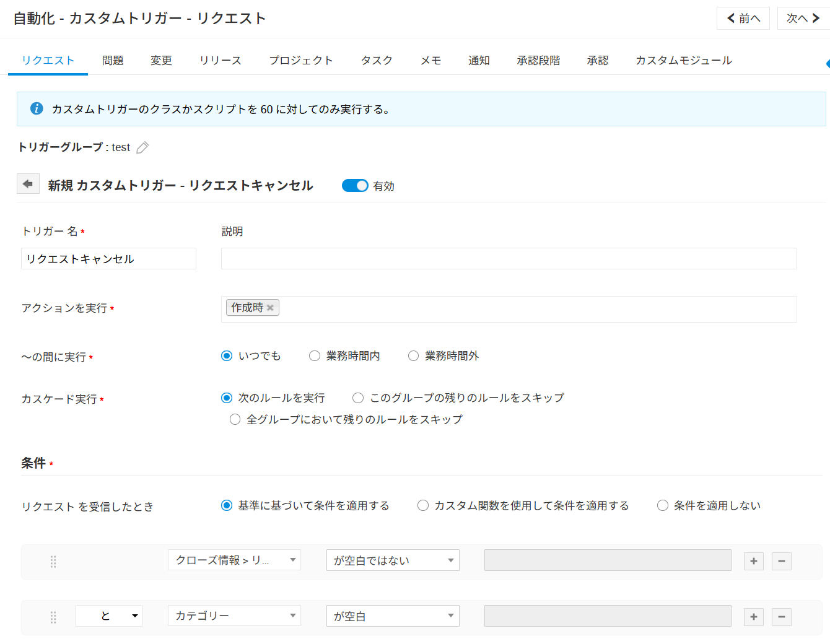
Task: Click the pencil icon beside trigger group test
Action: pos(142,147)
